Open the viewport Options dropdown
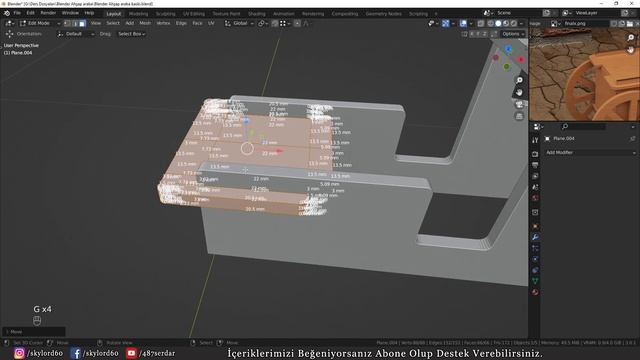The height and width of the screenshot is (360, 640). point(513,34)
